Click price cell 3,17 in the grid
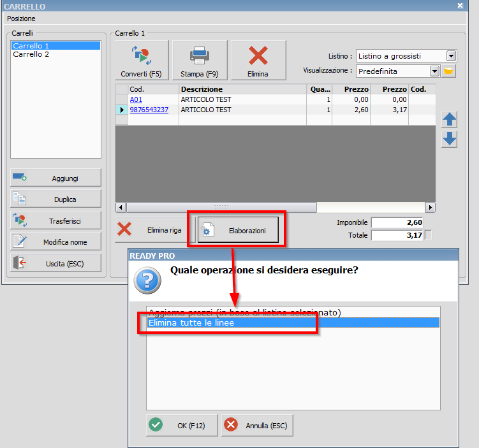 pyautogui.click(x=390, y=110)
